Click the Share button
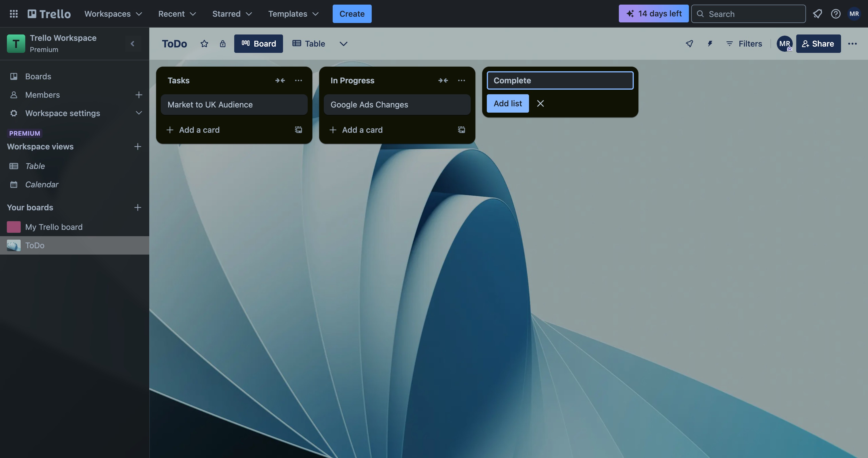Image resolution: width=868 pixels, height=458 pixels. point(818,43)
